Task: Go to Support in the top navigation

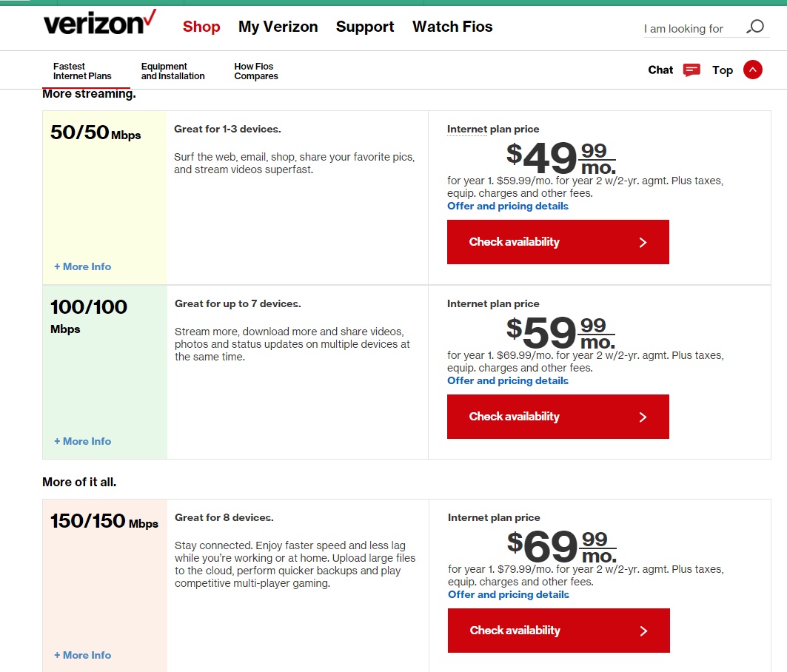Action: point(365,27)
